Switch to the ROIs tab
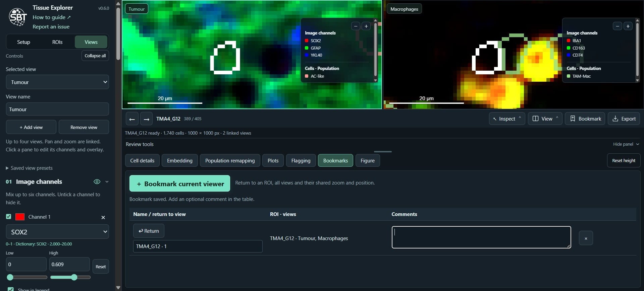The image size is (644, 291). point(57,42)
